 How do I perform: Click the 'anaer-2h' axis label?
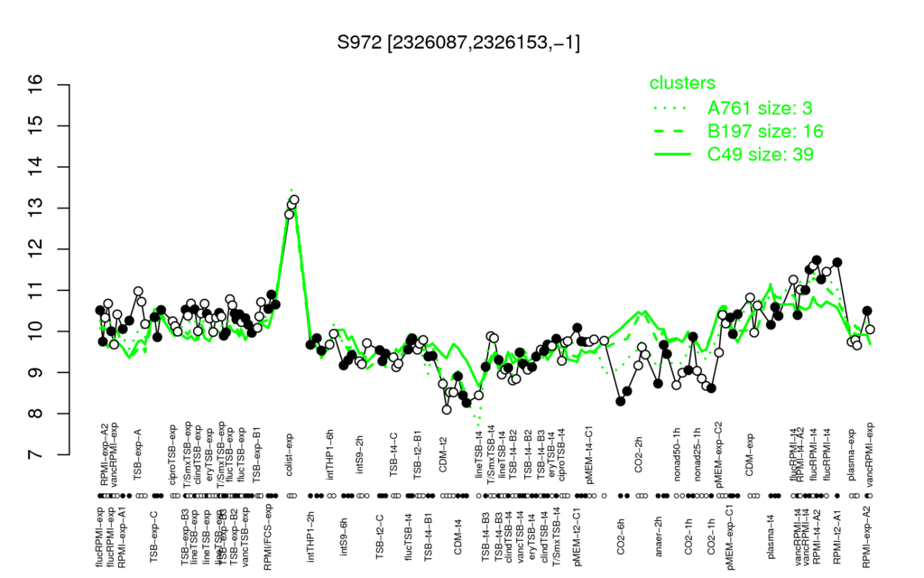pyautogui.click(x=659, y=536)
